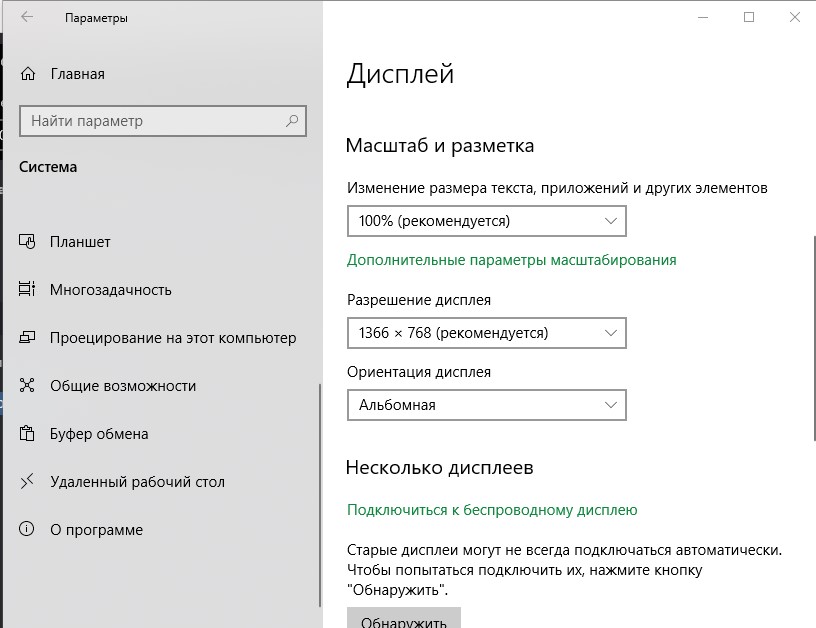Open the Главная home icon
This screenshot has height=628, width=816.
[28, 74]
